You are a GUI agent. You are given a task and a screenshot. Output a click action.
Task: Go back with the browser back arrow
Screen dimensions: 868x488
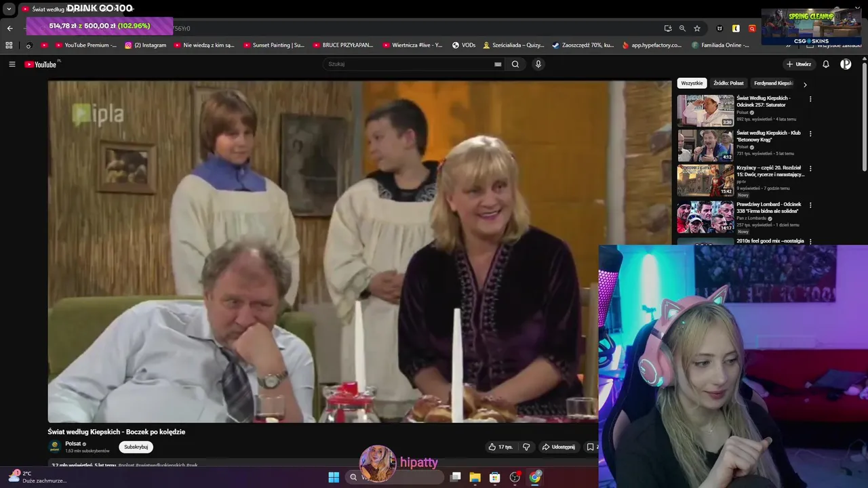pyautogui.click(x=9, y=28)
